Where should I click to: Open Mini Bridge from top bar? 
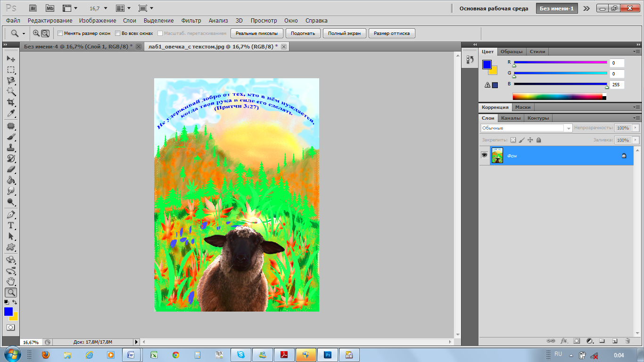click(x=50, y=8)
